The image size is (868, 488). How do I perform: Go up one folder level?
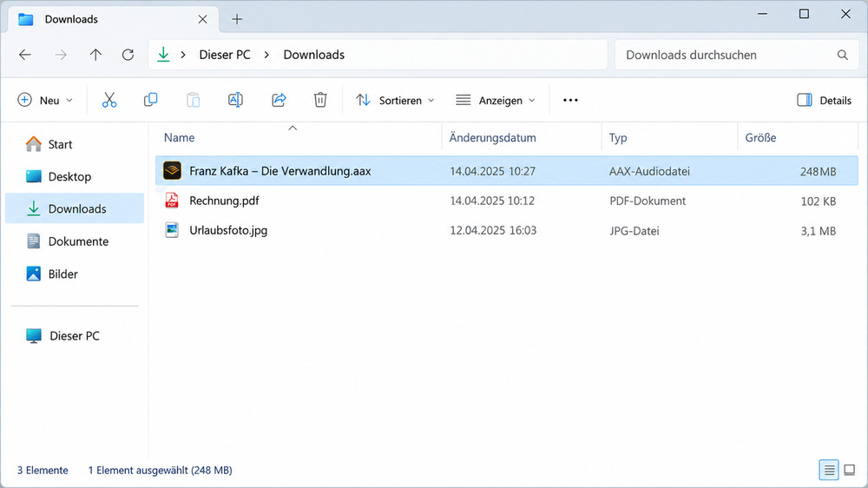(x=95, y=55)
